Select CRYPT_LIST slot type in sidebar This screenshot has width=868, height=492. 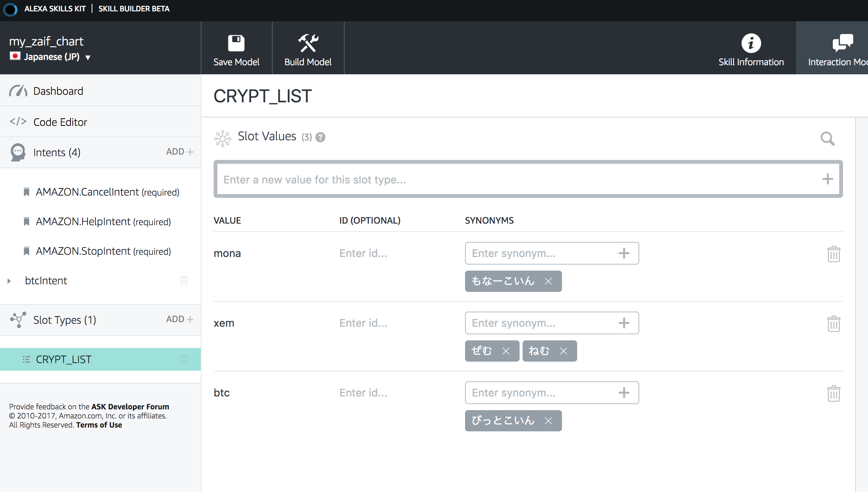tap(100, 359)
